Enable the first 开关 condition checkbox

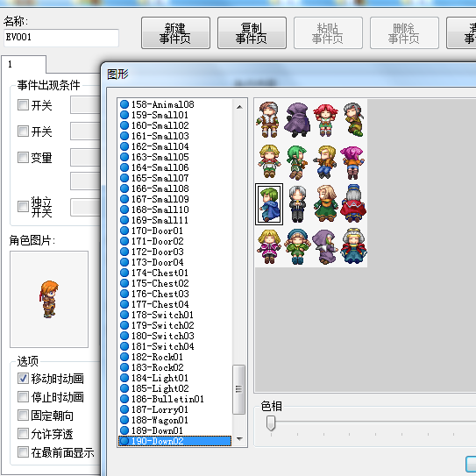[23, 105]
